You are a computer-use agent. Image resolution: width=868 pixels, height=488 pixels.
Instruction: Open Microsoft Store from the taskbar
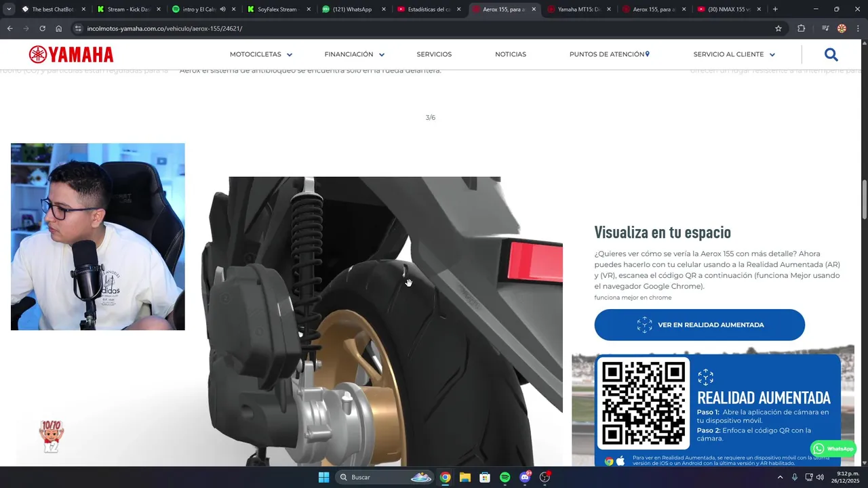pos(485,477)
